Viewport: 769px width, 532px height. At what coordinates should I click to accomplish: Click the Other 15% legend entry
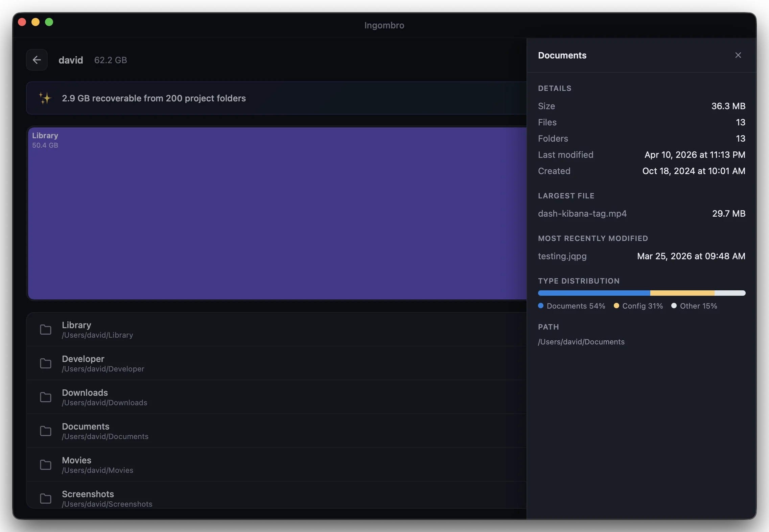694,306
